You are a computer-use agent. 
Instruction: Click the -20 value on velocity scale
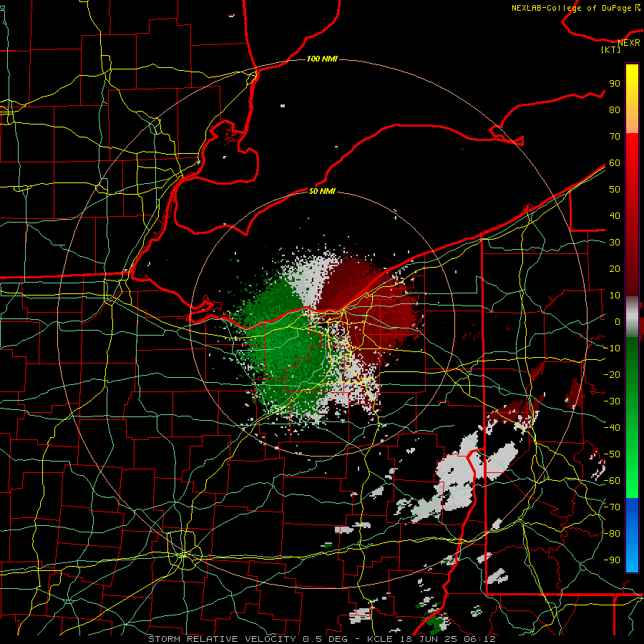612,375
